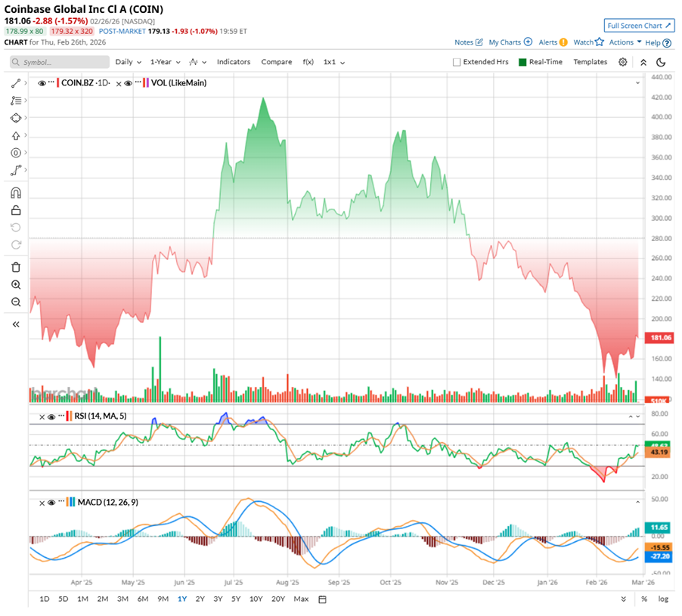Open COIN.BZ series color swatch
This screenshot has width=682, height=616.
pyautogui.click(x=58, y=83)
